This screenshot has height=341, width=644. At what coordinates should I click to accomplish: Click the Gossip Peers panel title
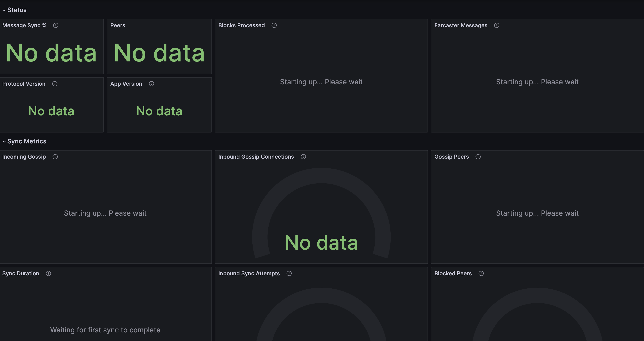[452, 157]
